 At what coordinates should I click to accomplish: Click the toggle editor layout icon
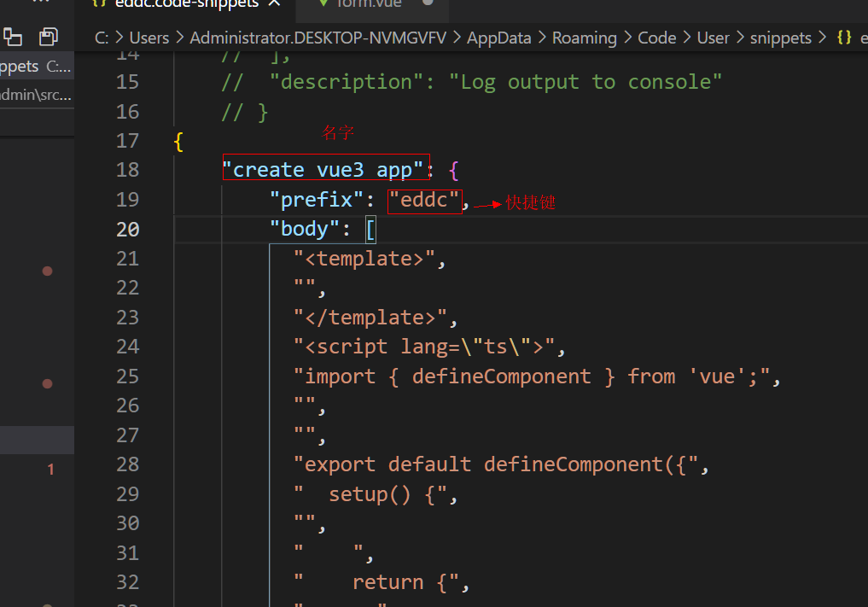pyautogui.click(x=13, y=37)
